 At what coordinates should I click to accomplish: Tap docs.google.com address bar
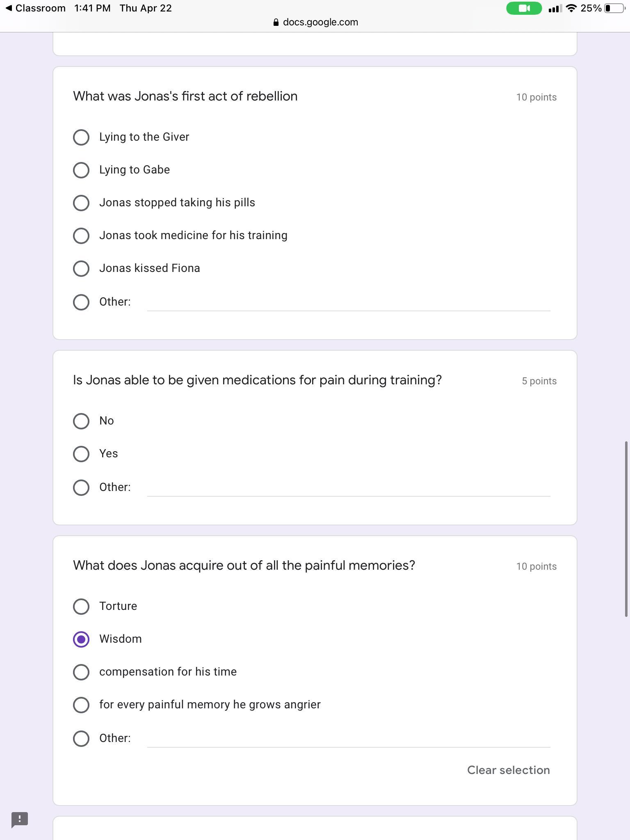320,22
